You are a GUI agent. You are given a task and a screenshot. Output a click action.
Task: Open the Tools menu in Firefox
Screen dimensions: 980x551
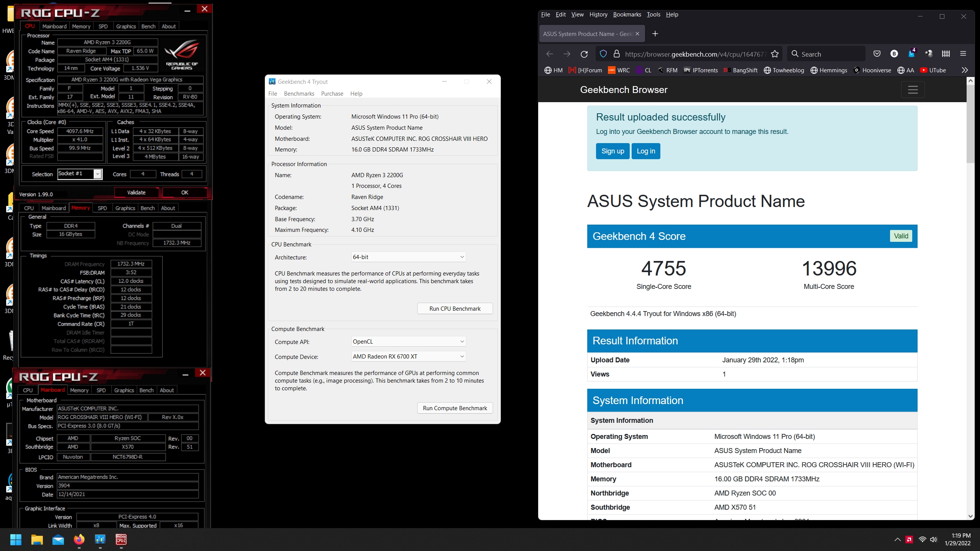tap(653, 15)
